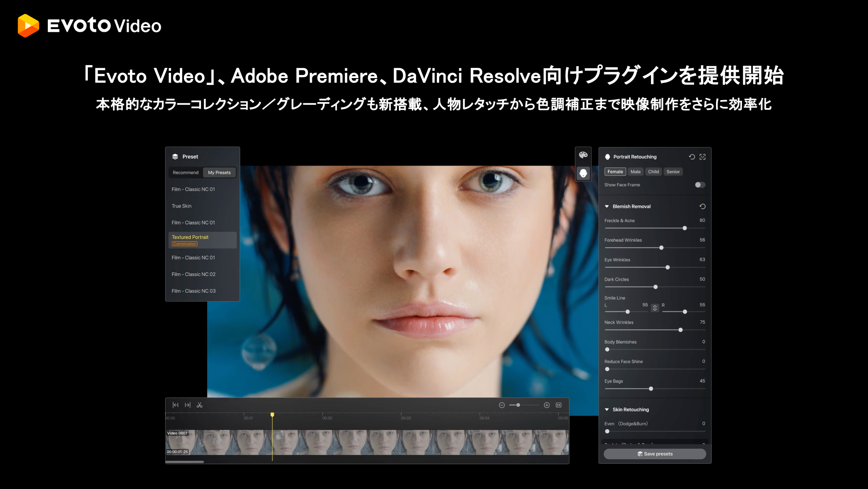Reset the Blemish Removal section
This screenshot has height=489, width=868.
click(x=702, y=206)
